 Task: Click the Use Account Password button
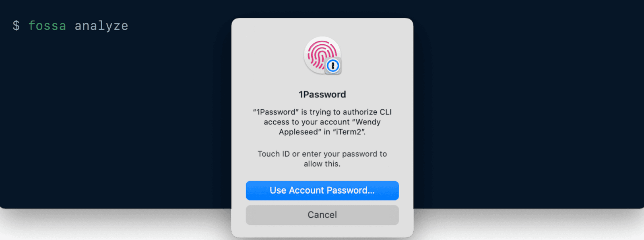(322, 190)
